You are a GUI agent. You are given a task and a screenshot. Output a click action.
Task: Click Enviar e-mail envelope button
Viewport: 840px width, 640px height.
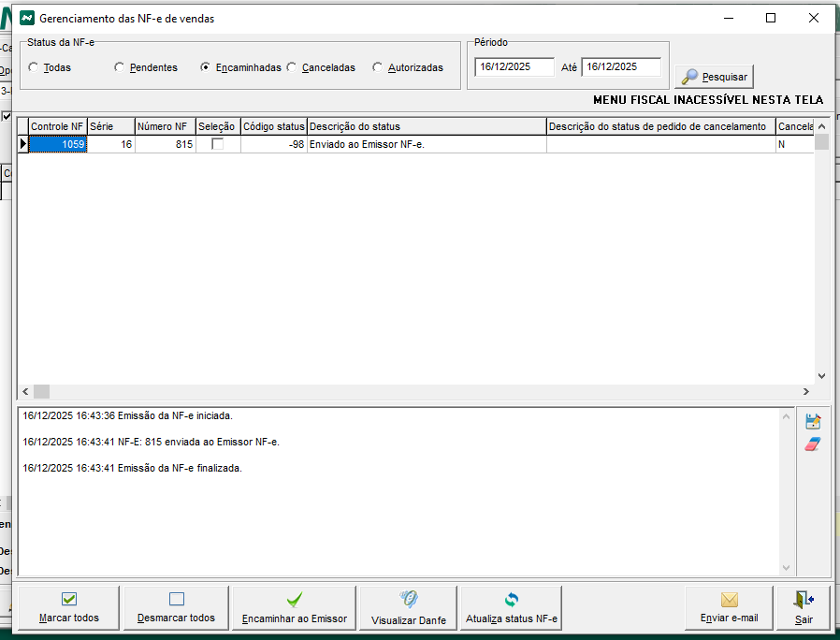point(729,607)
